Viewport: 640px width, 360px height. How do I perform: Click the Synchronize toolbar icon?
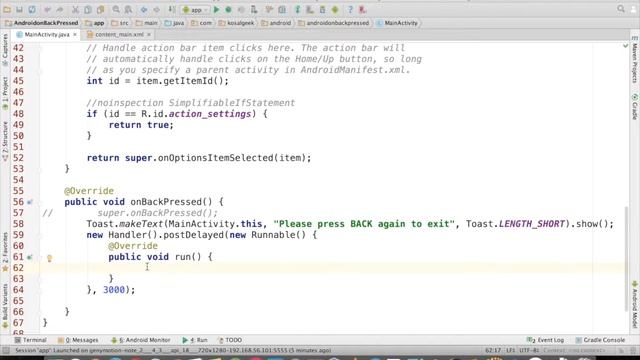pos(32,9)
